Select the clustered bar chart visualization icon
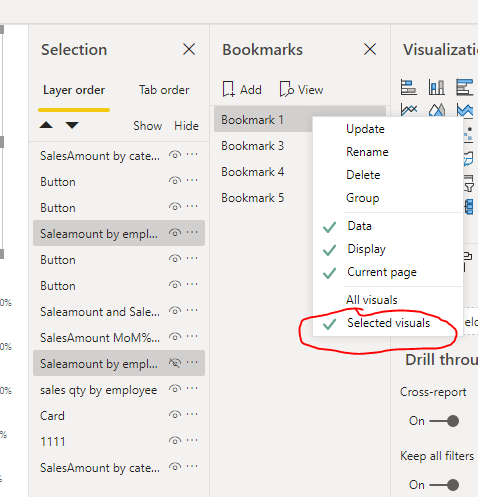The height and width of the screenshot is (497, 478). (x=464, y=87)
